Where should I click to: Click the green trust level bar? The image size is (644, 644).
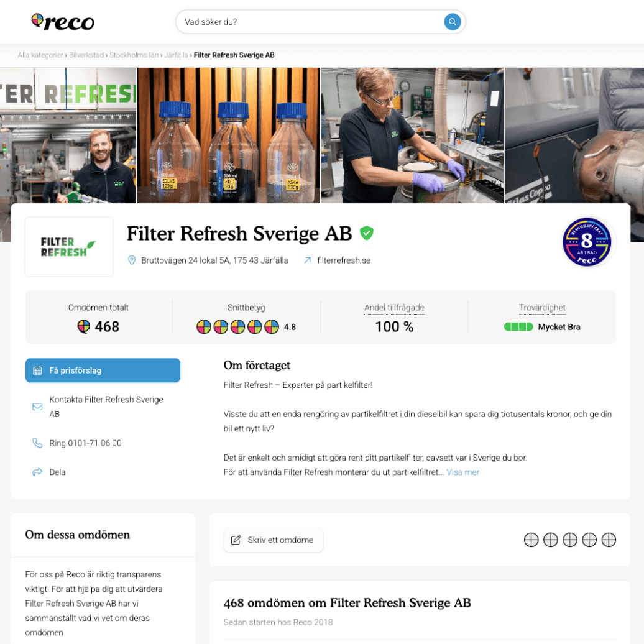[518, 327]
